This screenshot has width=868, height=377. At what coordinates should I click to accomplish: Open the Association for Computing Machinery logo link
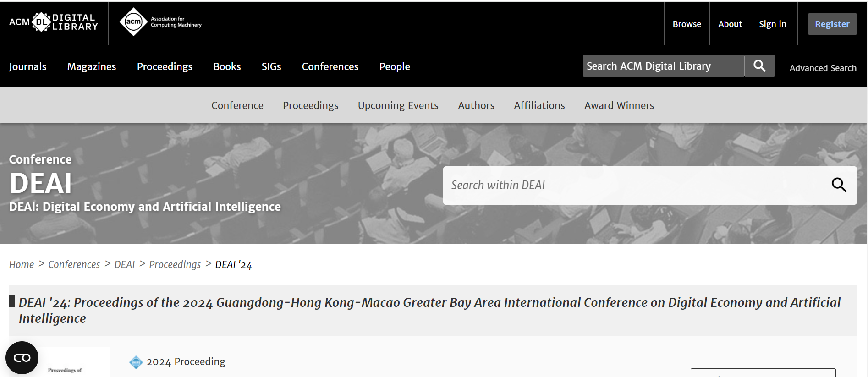(160, 22)
